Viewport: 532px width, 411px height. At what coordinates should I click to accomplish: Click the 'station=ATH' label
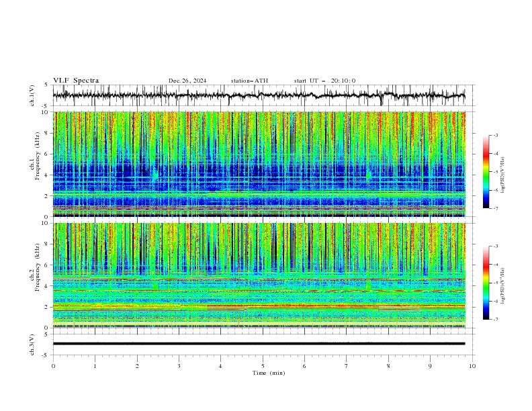coord(249,81)
